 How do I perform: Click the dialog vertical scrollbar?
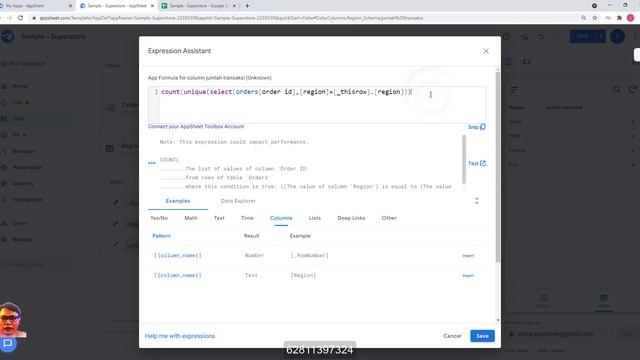tap(498, 167)
